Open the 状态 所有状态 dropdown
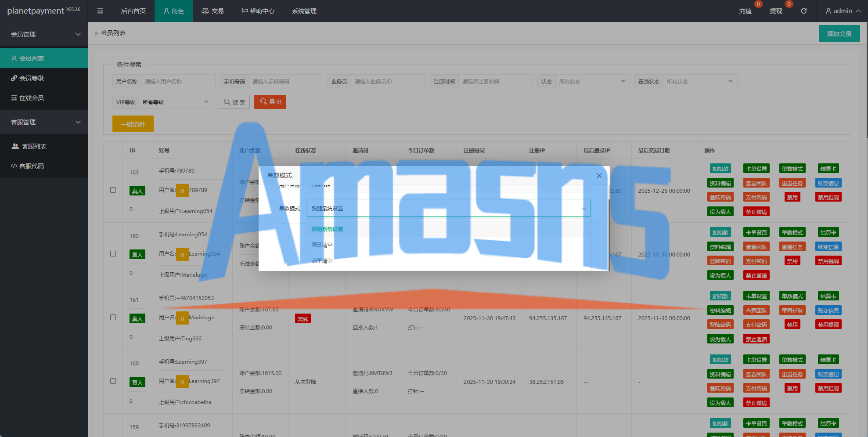The width and height of the screenshot is (868, 437). coord(592,81)
